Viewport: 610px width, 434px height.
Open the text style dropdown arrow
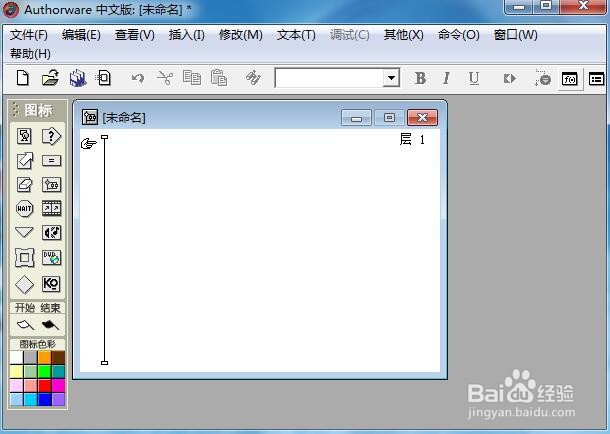pos(391,78)
